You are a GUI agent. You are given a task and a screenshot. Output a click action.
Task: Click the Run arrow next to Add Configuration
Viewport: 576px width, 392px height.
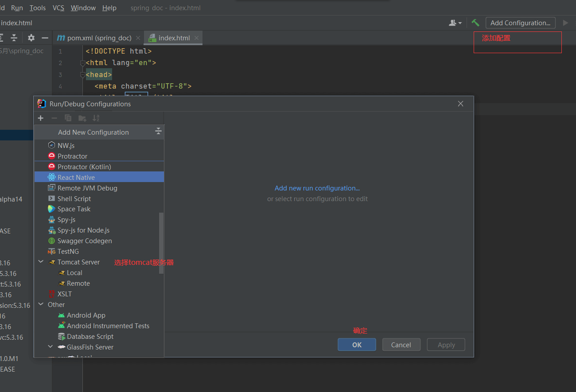click(x=565, y=23)
